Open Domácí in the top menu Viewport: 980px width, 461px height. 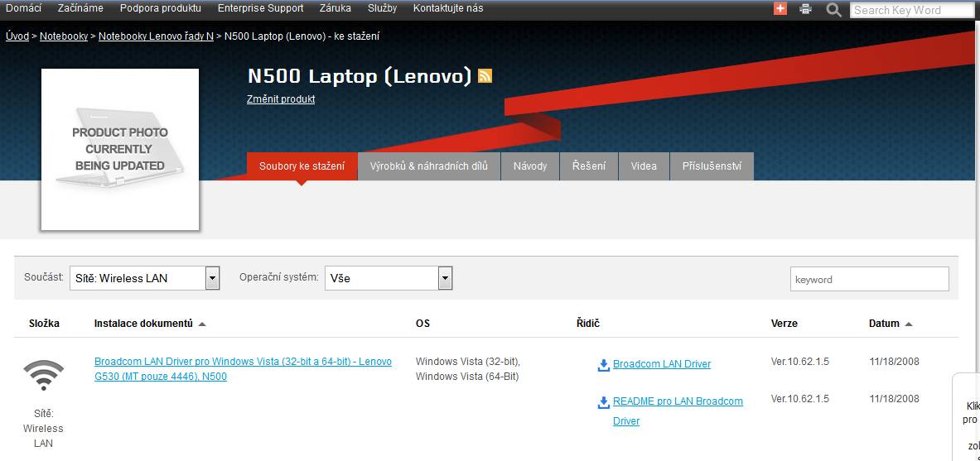click(x=23, y=8)
